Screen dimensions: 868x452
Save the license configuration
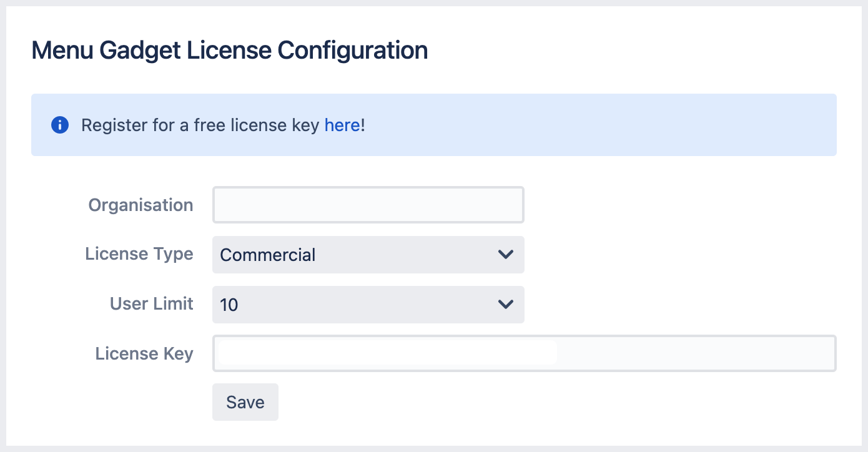click(x=245, y=402)
